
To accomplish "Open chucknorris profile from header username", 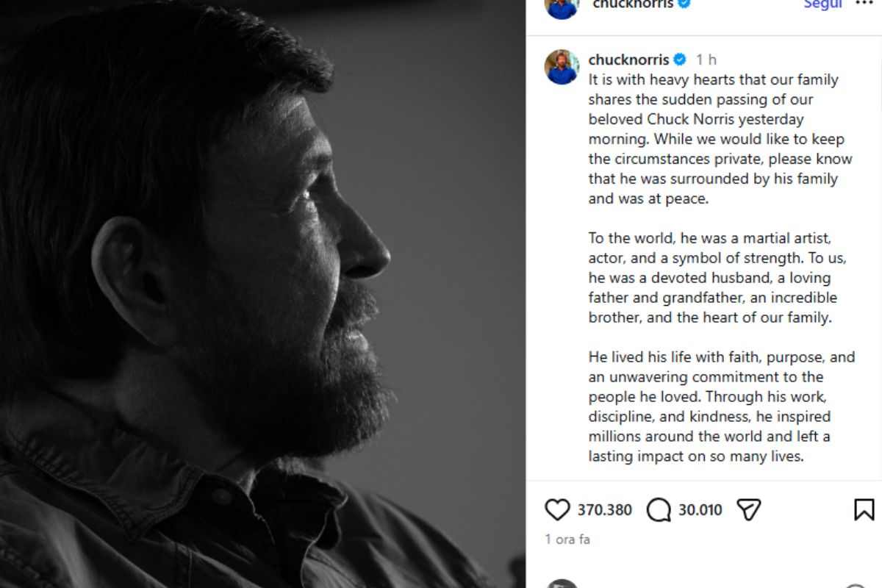I will (632, 4).
